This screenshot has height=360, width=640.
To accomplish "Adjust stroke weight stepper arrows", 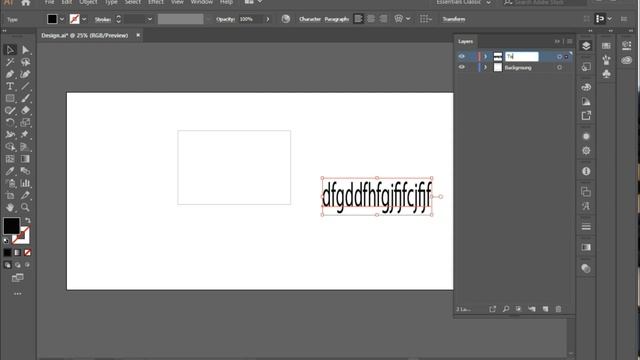I will coord(118,19).
